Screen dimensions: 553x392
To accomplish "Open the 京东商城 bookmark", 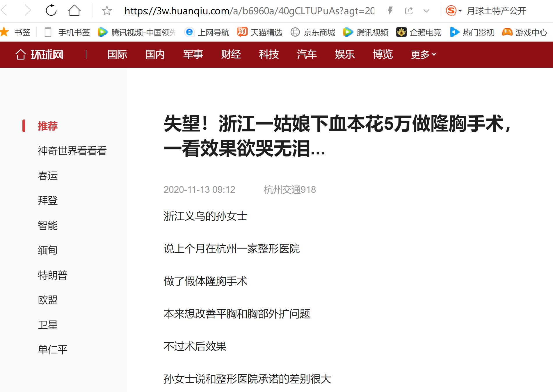I will click(x=313, y=32).
